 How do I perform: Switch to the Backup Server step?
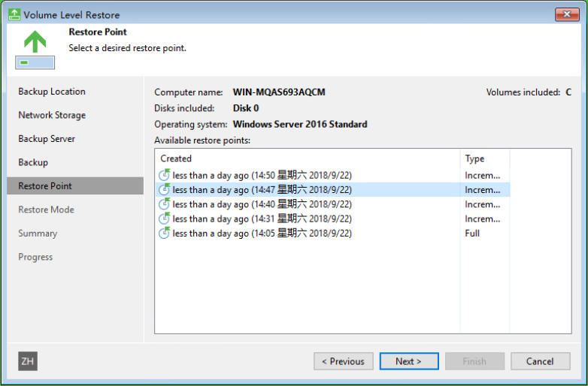[x=47, y=139]
